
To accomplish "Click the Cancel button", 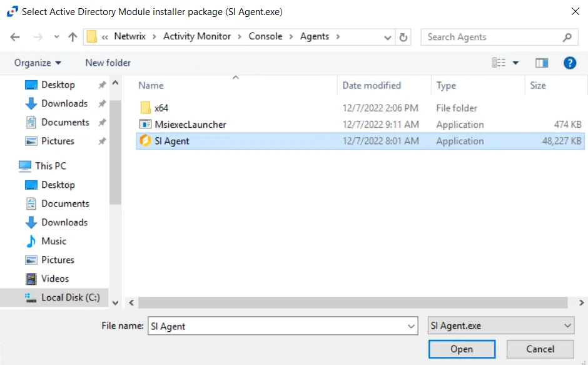I will click(540, 349).
